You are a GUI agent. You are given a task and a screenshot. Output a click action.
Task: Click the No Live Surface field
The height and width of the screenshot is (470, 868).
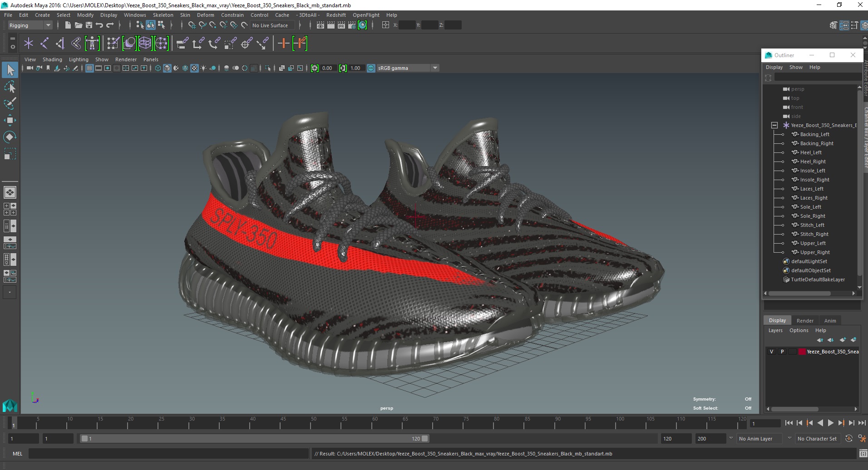[272, 25]
